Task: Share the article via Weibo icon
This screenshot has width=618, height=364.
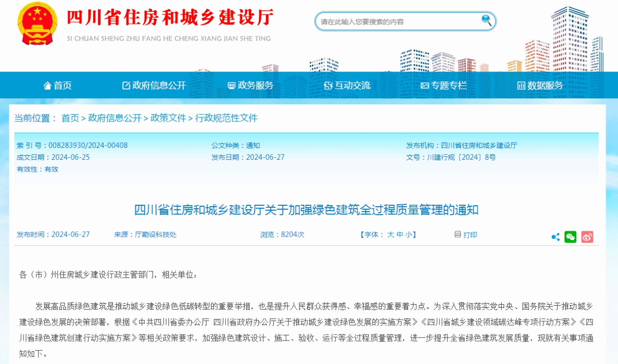Action: pyautogui.click(x=587, y=237)
